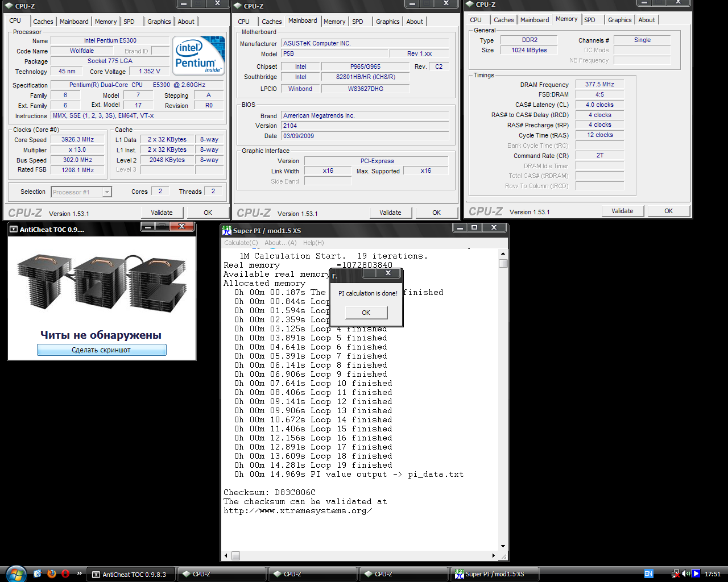Click the Code Name Wolfdale value
This screenshot has height=582, width=728.
click(x=82, y=51)
